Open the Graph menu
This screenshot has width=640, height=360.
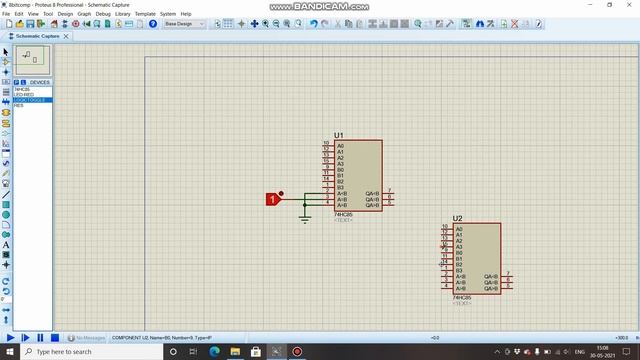(84, 14)
